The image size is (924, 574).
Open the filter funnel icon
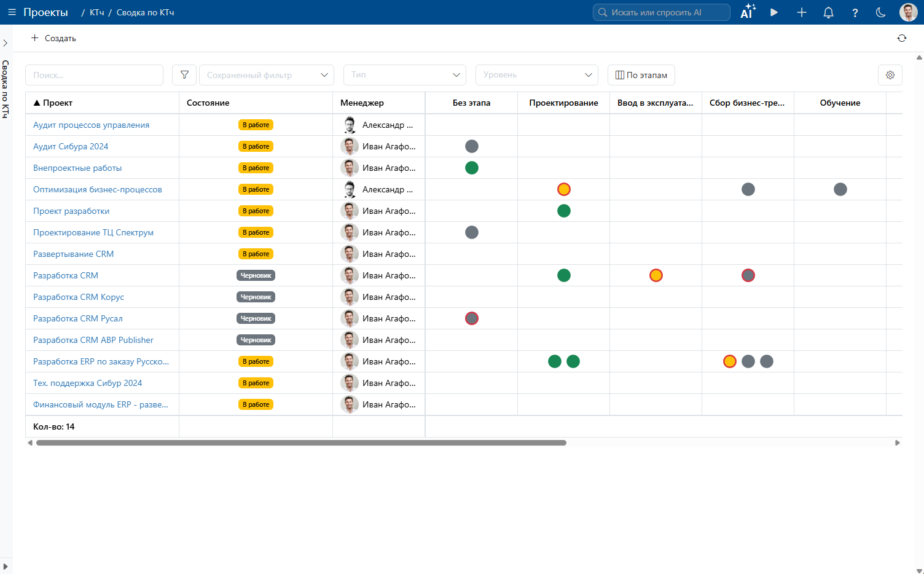[184, 75]
